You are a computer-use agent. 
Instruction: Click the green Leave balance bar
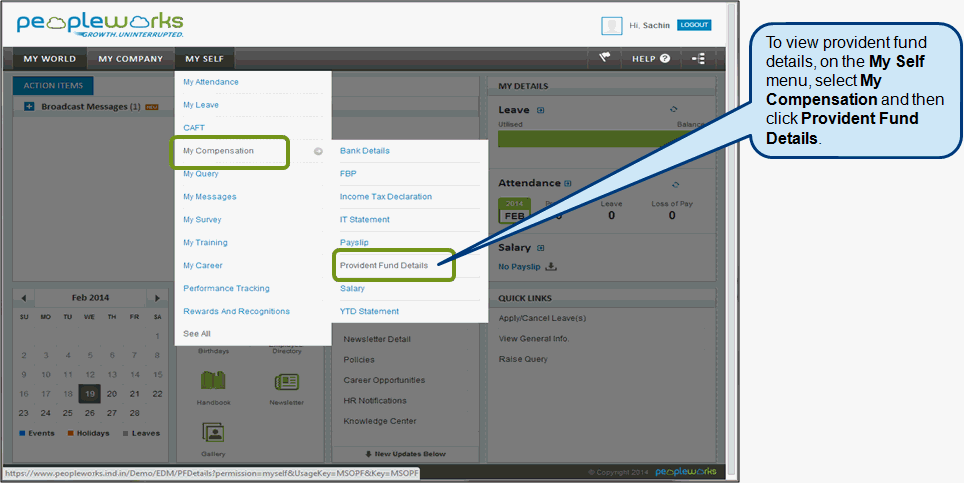604,139
